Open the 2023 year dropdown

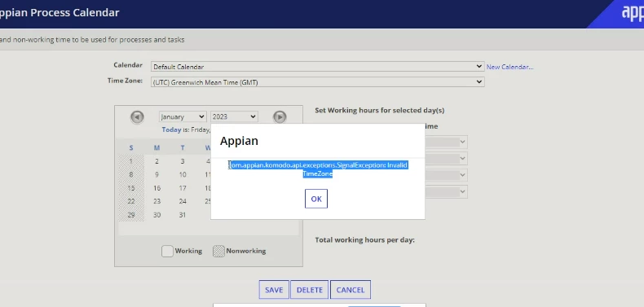tap(234, 117)
